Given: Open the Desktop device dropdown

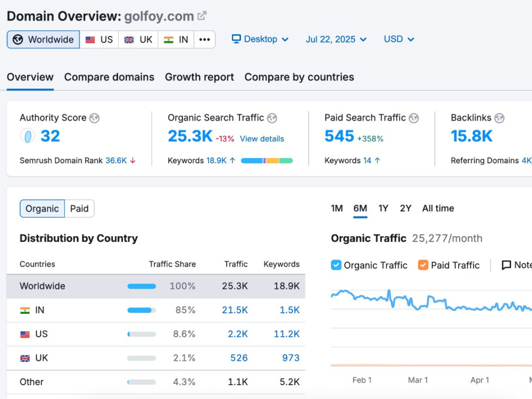Looking at the screenshot, I should click(260, 39).
